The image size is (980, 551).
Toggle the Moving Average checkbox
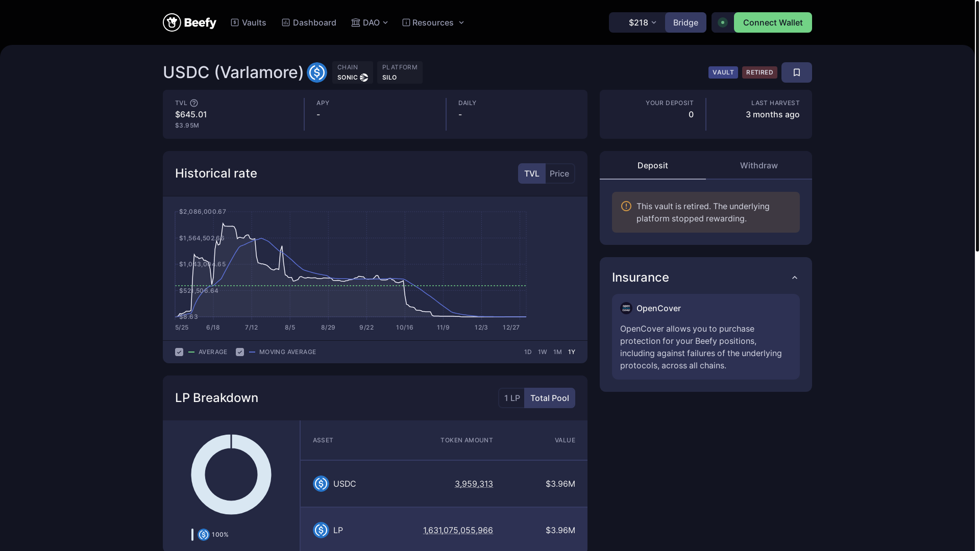[x=240, y=352]
